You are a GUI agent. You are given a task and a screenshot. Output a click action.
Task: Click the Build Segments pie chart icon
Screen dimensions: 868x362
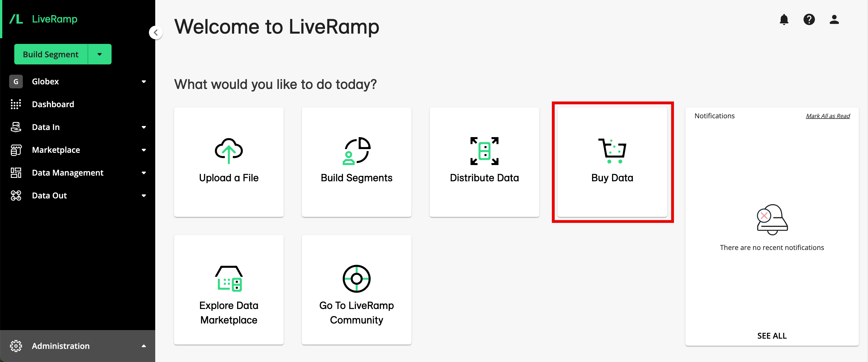click(x=356, y=151)
